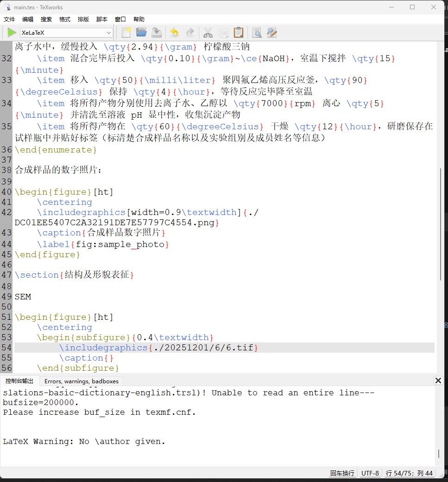Viewport: 448px width, 482px height.
Task: Open the 文件 menu
Action: (9, 19)
